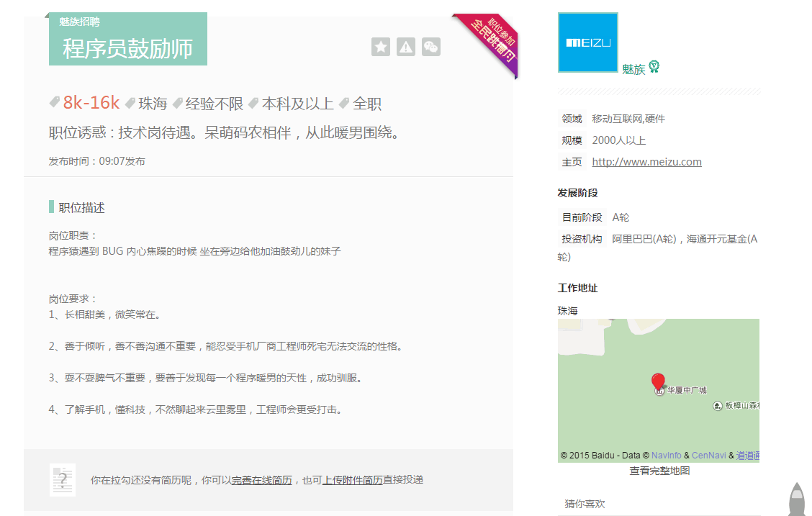This screenshot has width=812, height=516.
Task: Click the 完善在线简历 link
Action: click(x=261, y=480)
